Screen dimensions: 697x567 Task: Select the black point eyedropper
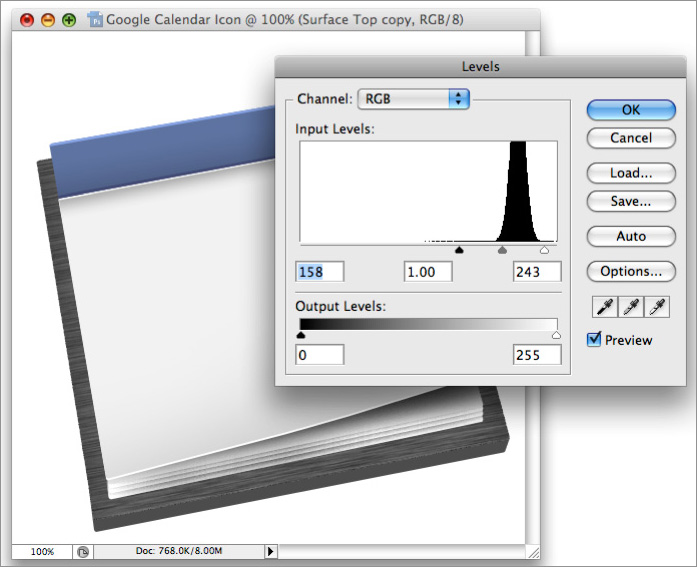tap(605, 307)
